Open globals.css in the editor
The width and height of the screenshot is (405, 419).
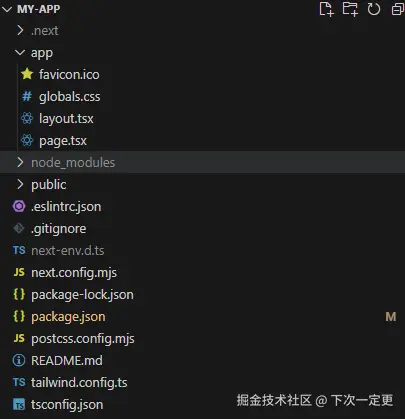(x=69, y=97)
